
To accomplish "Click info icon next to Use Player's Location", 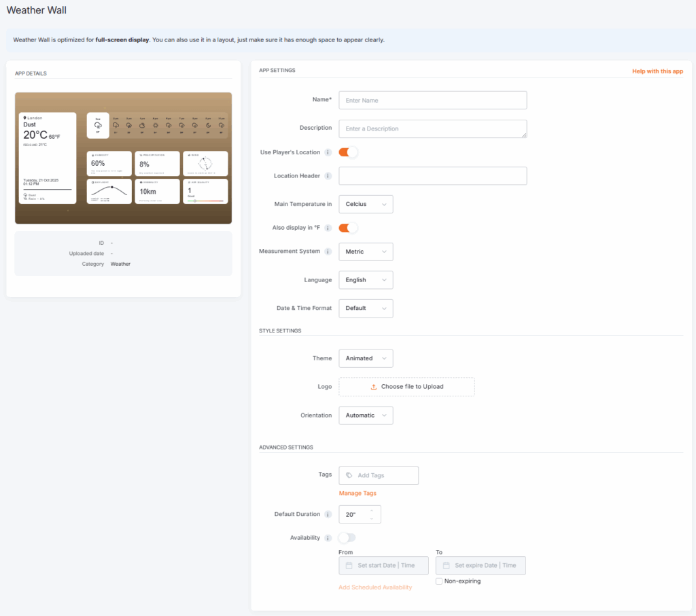I will point(328,152).
